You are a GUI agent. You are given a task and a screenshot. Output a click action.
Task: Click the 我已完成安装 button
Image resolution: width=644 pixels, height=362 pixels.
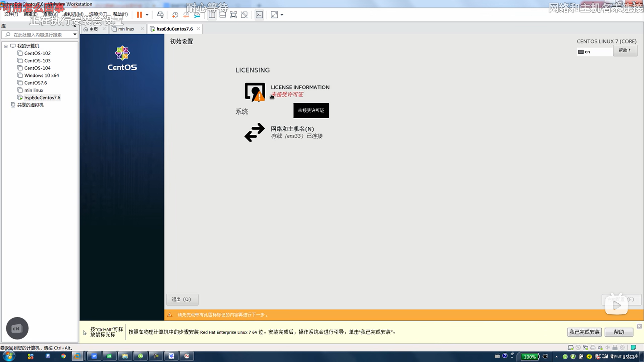click(x=584, y=332)
